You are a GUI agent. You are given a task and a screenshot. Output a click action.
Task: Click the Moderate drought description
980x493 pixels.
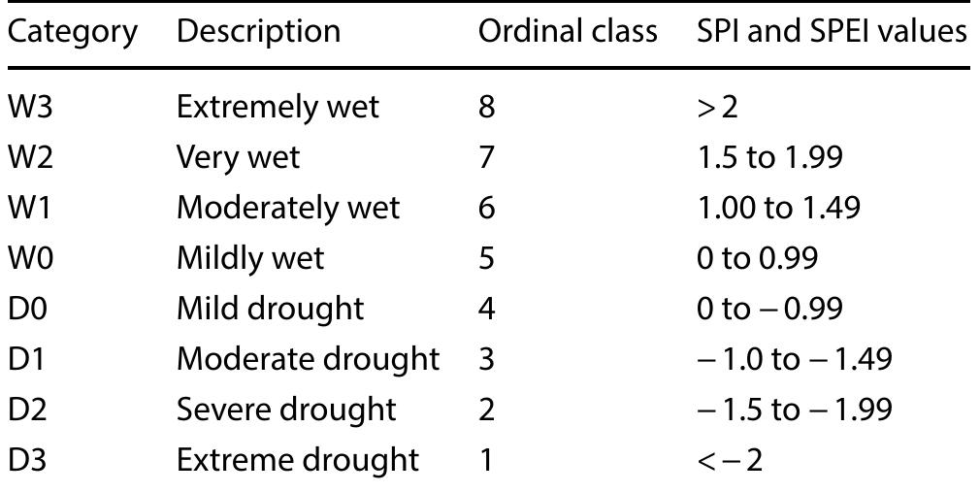pos(308,359)
